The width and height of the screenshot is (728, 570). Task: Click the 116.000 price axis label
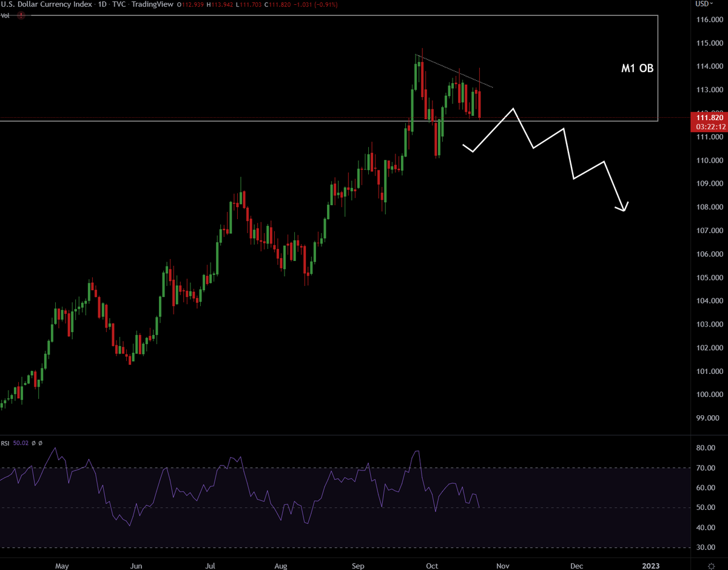click(709, 19)
